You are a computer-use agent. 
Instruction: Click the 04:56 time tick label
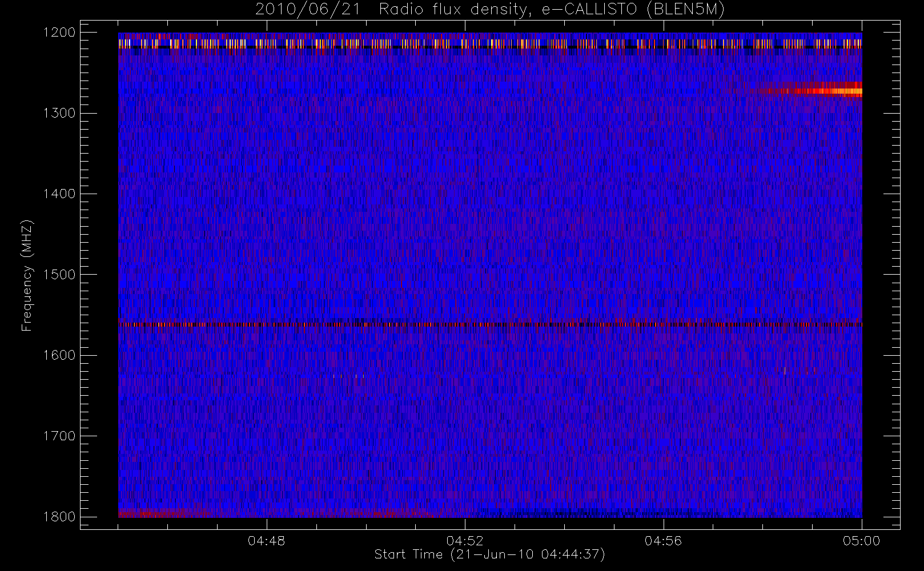(x=663, y=541)
